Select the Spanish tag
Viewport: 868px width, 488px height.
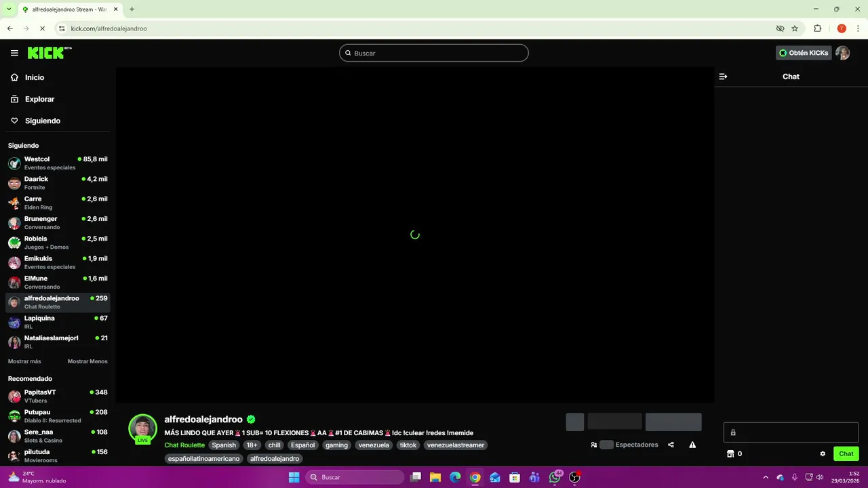[224, 445]
